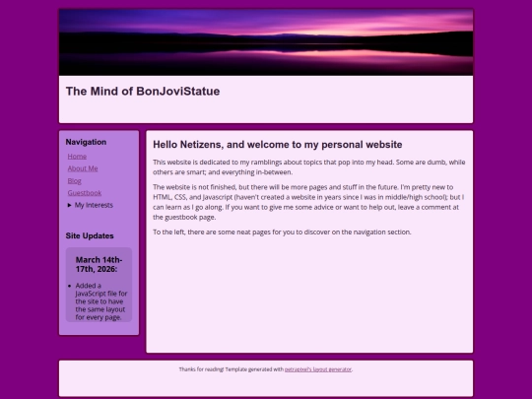Click the footer text 'Thanks for reading!'
Image resolution: width=532 pixels, height=399 pixels.
tap(201, 369)
